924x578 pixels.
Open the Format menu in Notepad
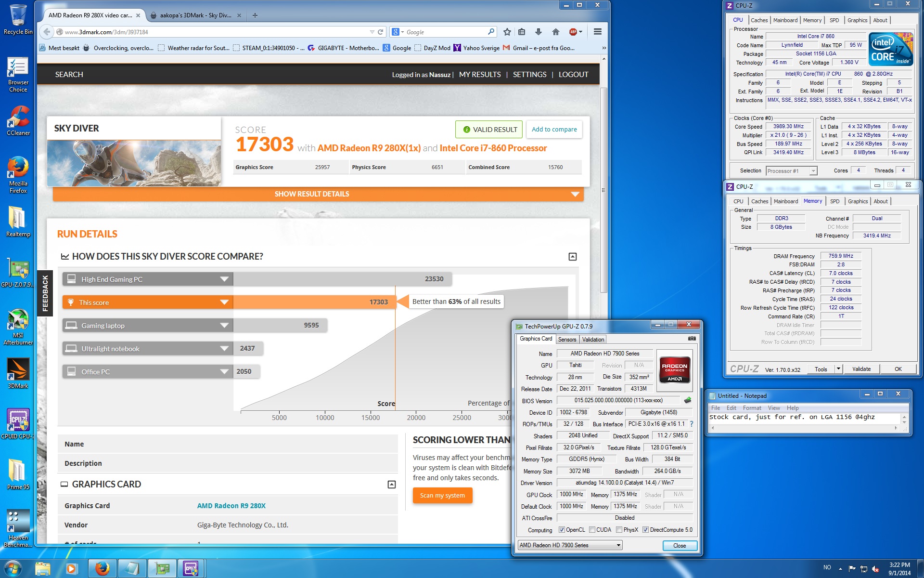point(752,408)
